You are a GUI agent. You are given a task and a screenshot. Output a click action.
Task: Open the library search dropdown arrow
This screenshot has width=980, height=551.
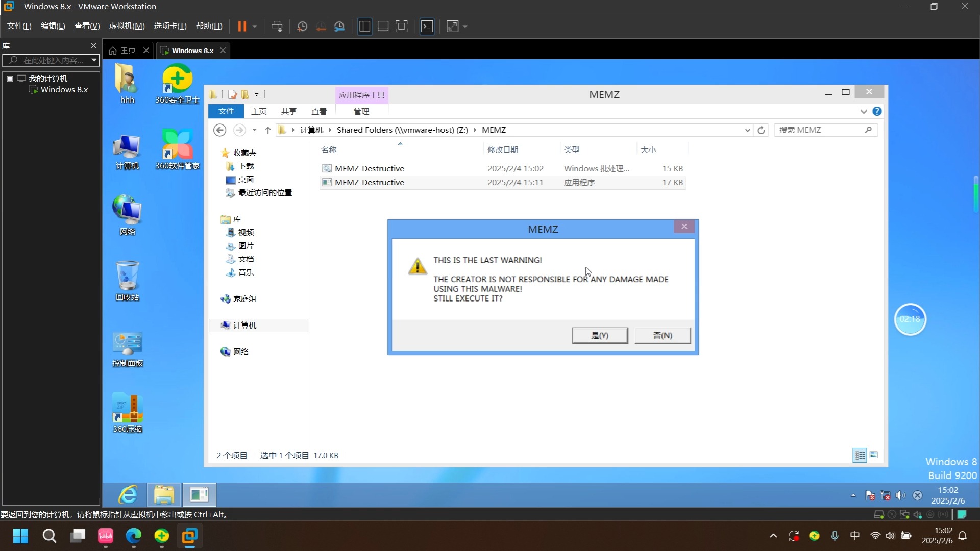point(94,60)
